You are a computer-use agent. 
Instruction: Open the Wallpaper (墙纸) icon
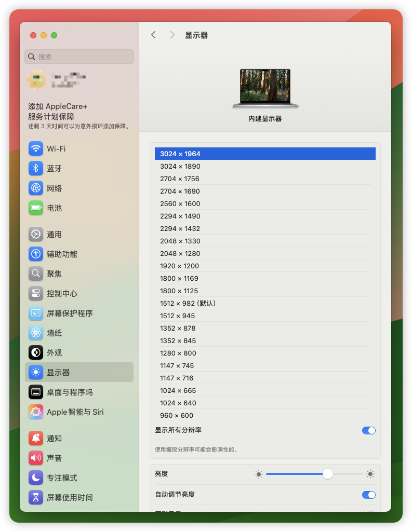(36, 333)
